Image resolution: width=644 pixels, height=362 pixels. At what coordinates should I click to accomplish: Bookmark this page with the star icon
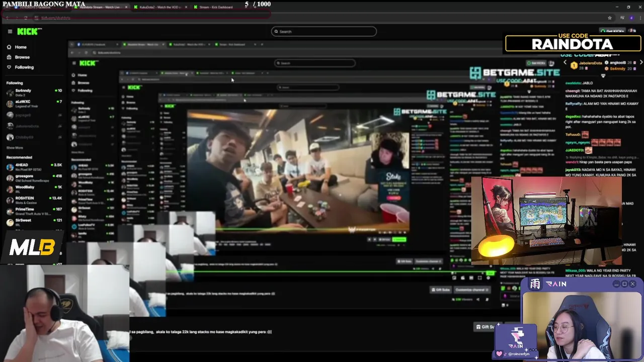point(610,18)
